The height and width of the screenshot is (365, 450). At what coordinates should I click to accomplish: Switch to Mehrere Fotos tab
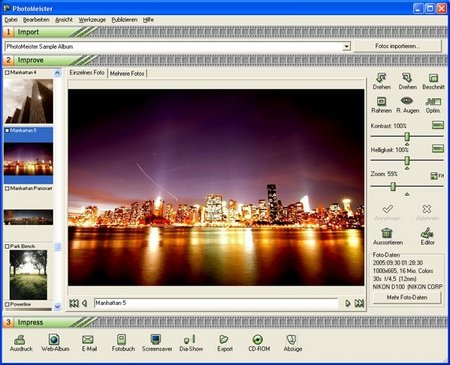pyautogui.click(x=127, y=73)
